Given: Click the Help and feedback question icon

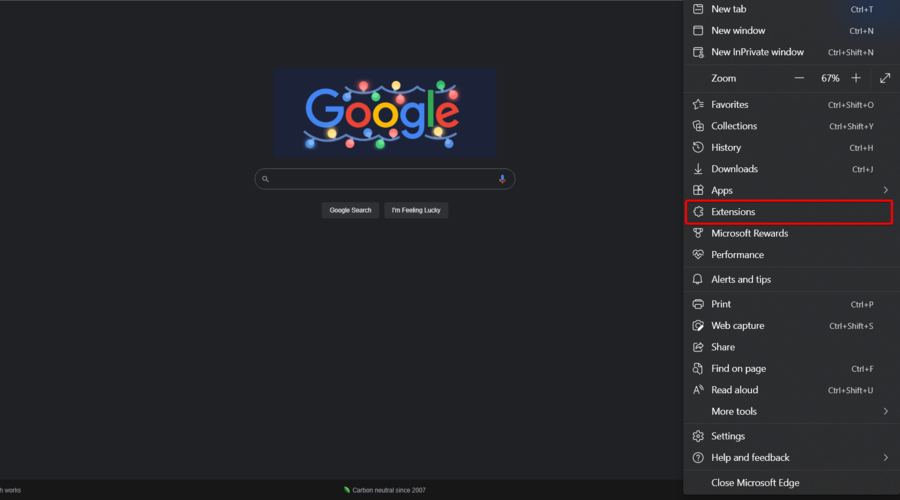Looking at the screenshot, I should [698, 458].
